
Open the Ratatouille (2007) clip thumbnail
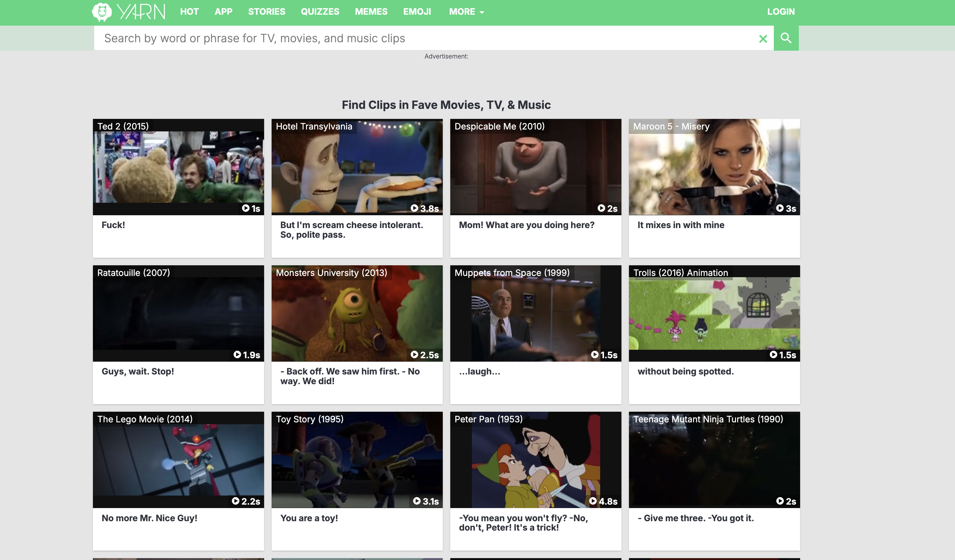click(x=178, y=313)
